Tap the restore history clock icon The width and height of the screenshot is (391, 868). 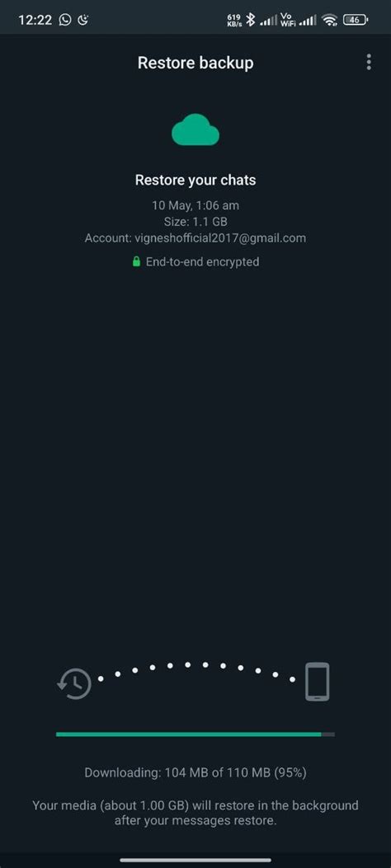74,683
